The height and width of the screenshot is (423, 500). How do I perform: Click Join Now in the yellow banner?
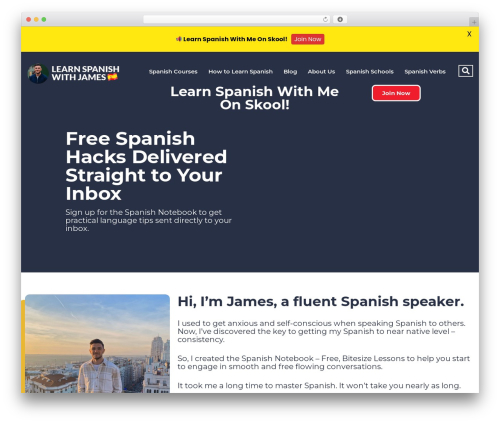pyautogui.click(x=307, y=39)
